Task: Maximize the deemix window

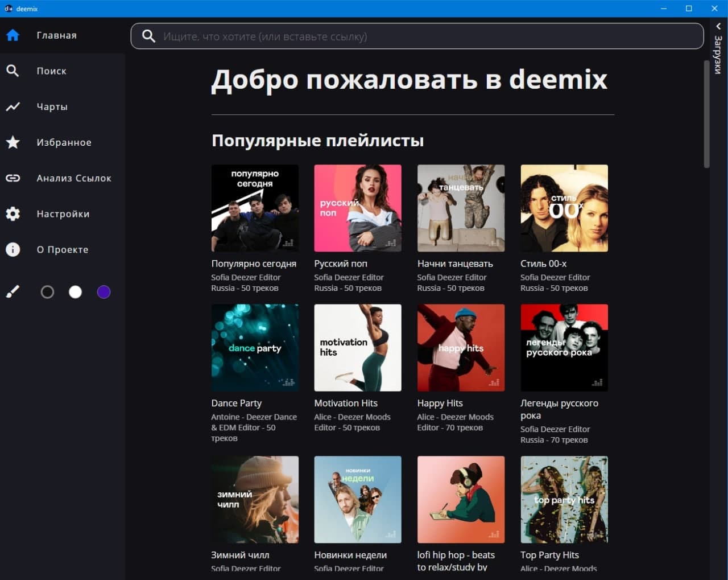Action: click(x=689, y=9)
